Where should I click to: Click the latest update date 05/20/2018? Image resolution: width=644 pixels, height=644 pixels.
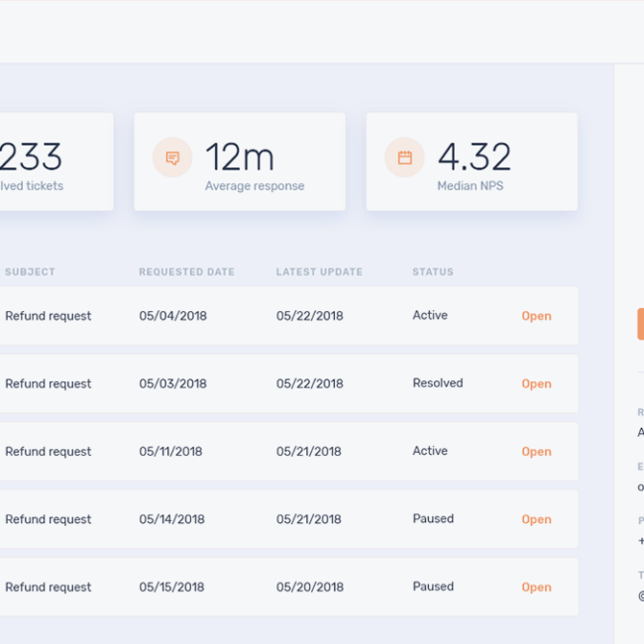click(x=309, y=587)
